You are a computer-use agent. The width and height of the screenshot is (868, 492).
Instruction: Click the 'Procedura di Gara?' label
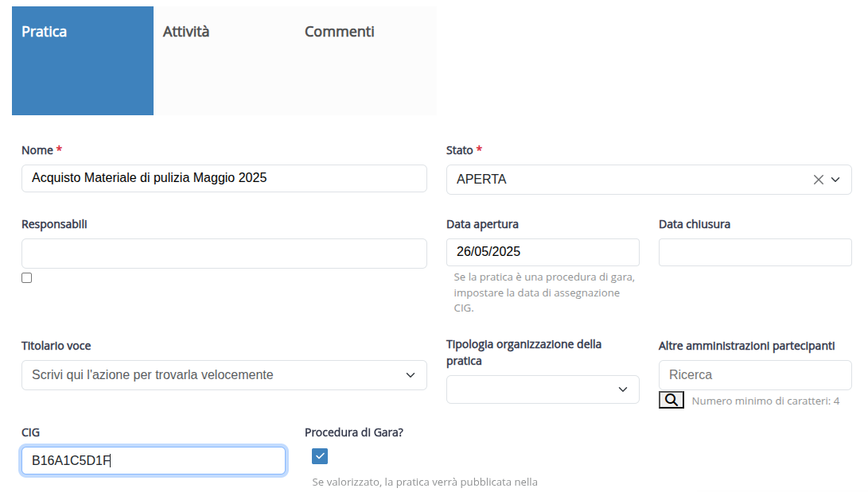click(x=354, y=432)
